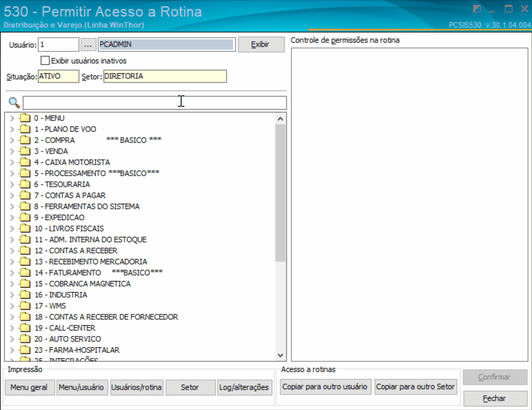This screenshot has height=410, width=532.
Task: Select the 6 - TESOURARIA row text
Action: click(x=62, y=185)
